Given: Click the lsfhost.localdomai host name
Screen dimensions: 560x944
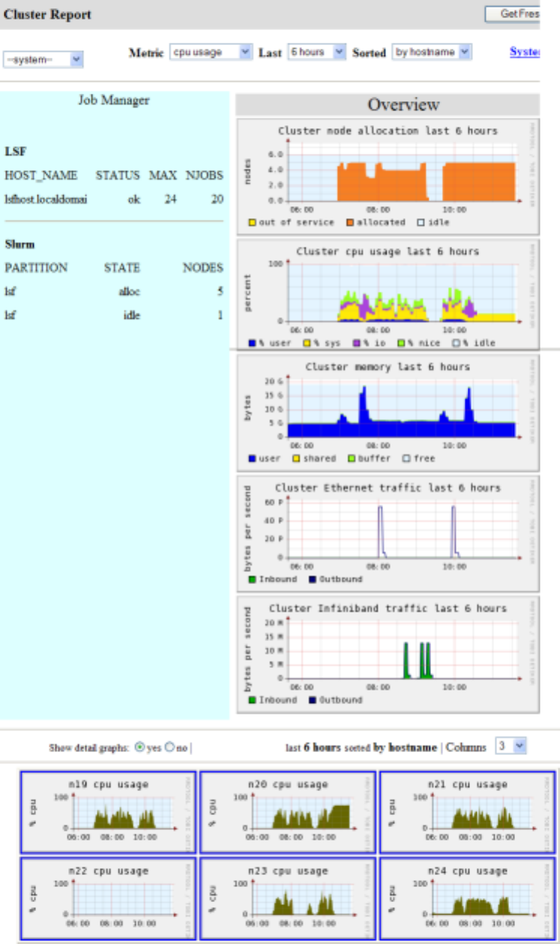Looking at the screenshot, I should coord(46,199).
